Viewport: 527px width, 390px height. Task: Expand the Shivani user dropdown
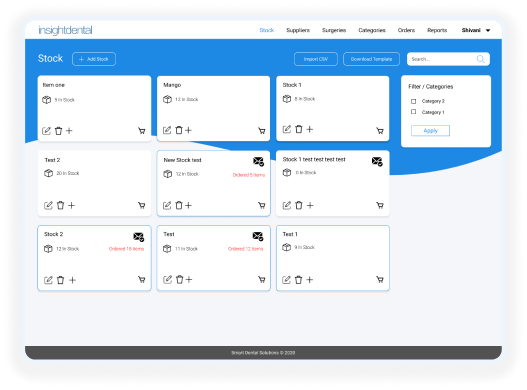(476, 30)
